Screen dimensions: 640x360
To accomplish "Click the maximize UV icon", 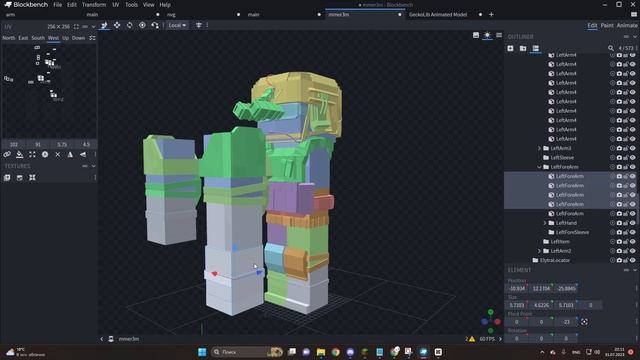I will pyautogui.click(x=32, y=155).
